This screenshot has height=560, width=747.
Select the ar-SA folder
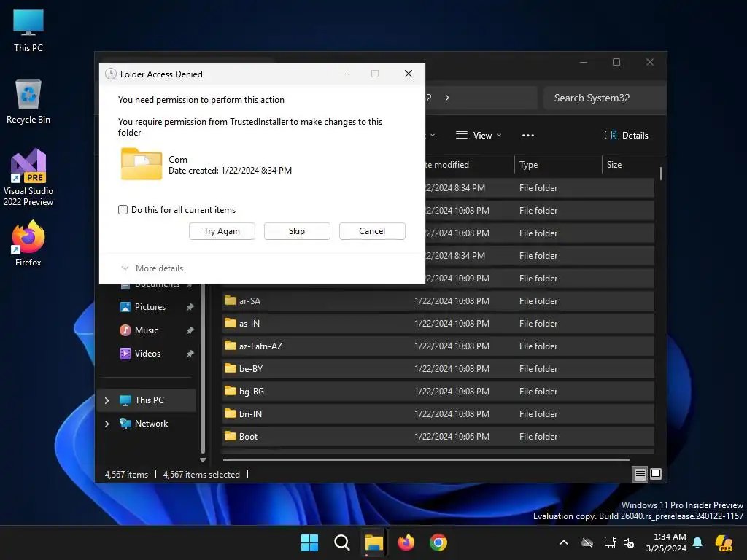point(438,301)
